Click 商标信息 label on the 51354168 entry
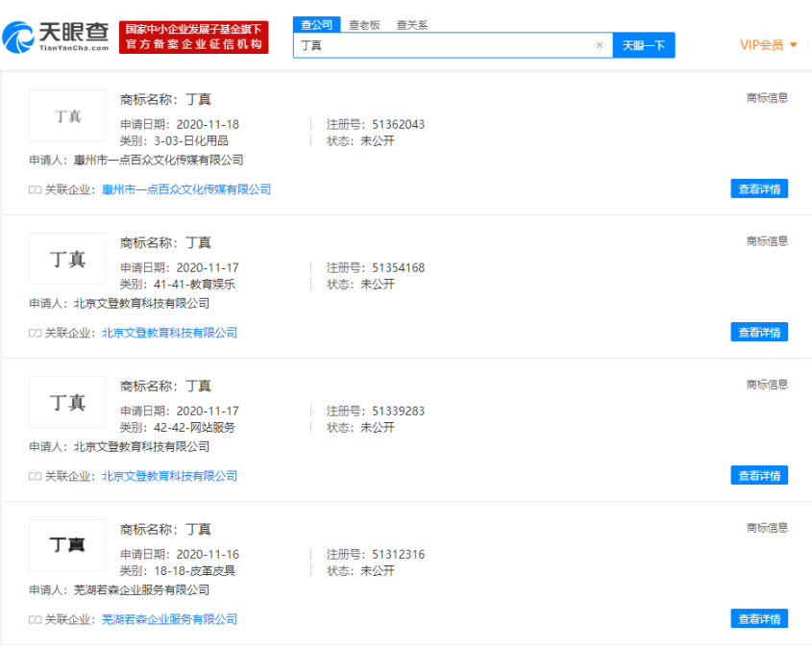 point(767,241)
